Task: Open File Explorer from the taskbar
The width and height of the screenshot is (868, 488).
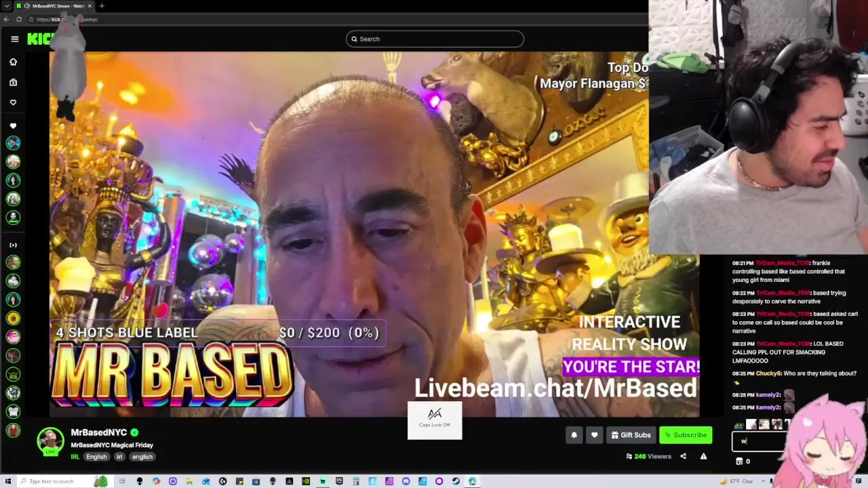Action: [189, 481]
